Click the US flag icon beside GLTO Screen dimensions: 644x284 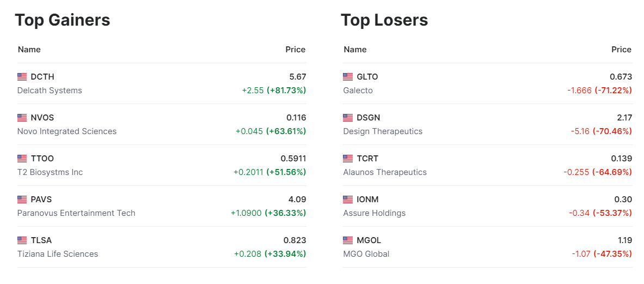pos(348,77)
